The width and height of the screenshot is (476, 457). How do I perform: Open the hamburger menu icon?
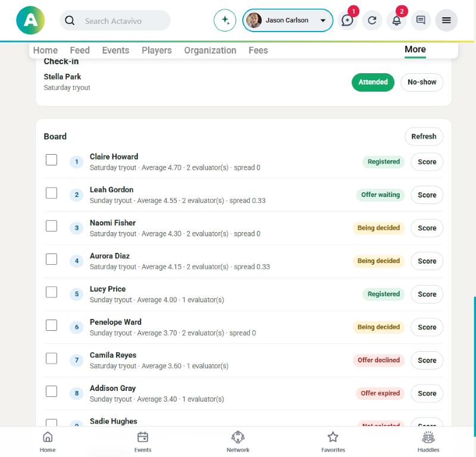coord(446,20)
